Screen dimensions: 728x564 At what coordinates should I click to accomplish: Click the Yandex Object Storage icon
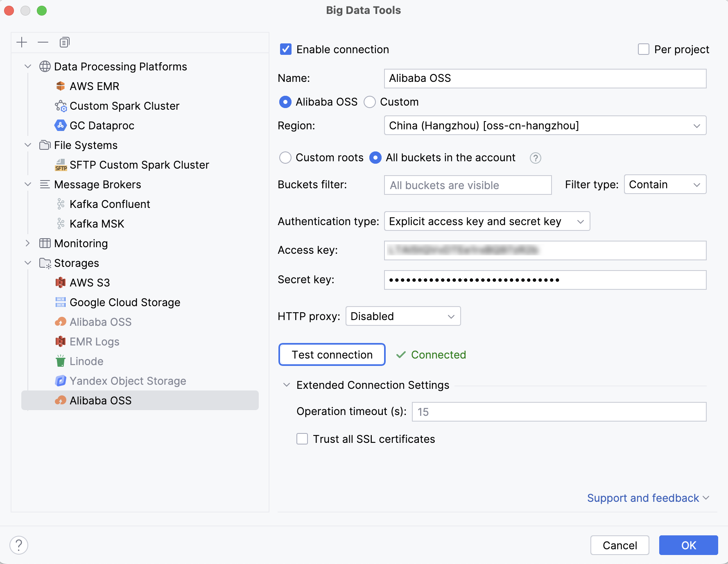pyautogui.click(x=61, y=381)
